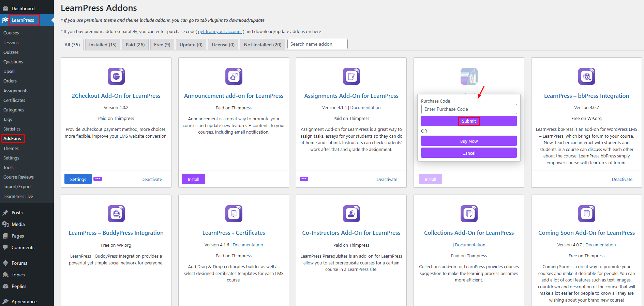Open Collections add-on Documentation link
The width and height of the screenshot is (644, 306).
470,245
